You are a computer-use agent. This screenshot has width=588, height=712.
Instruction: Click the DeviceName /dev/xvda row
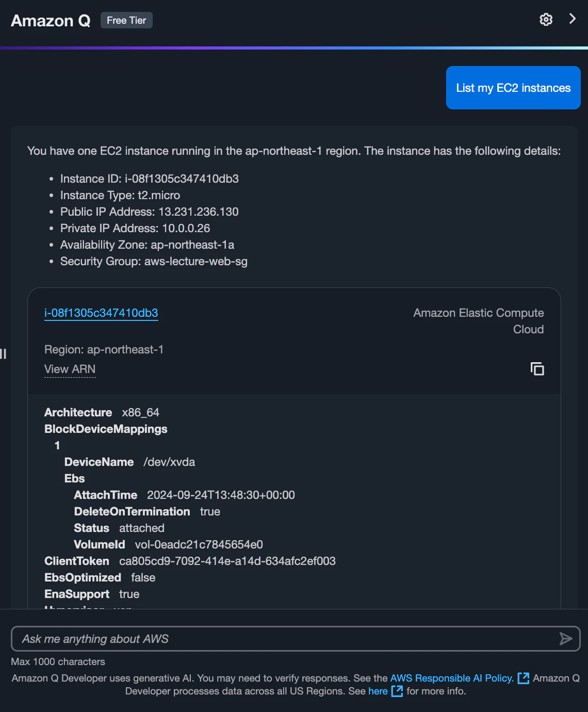(x=129, y=462)
